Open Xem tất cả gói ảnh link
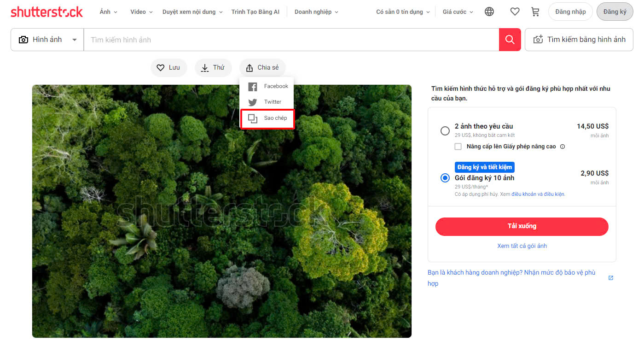The width and height of the screenshot is (644, 347). tap(522, 246)
